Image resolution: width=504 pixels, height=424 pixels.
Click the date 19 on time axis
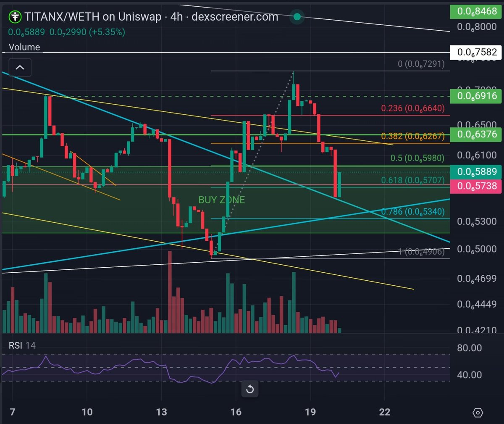pyautogui.click(x=310, y=412)
